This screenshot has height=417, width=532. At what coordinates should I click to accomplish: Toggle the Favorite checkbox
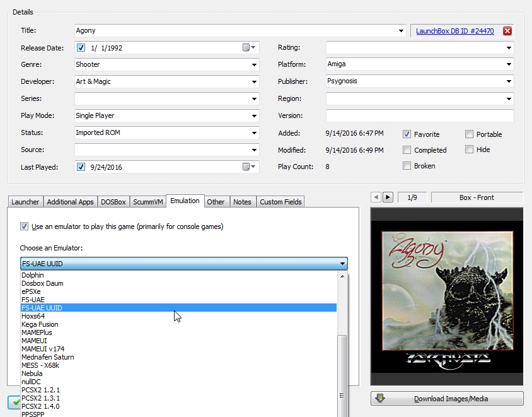tap(407, 134)
